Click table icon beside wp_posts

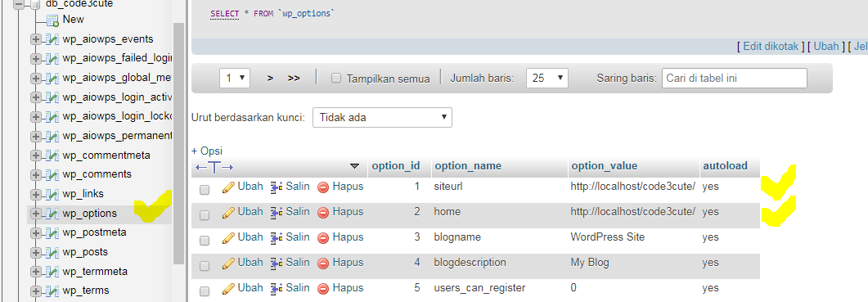coord(52,253)
